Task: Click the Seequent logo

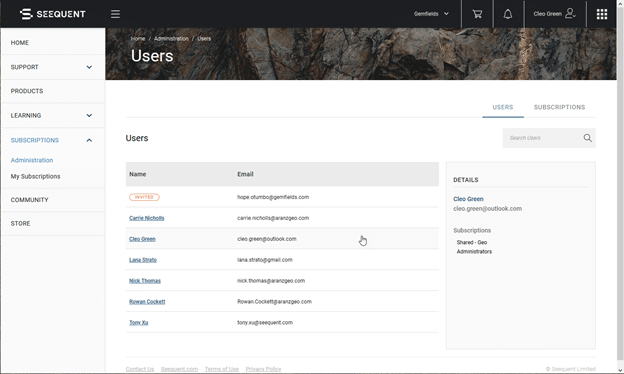Action: (x=53, y=14)
